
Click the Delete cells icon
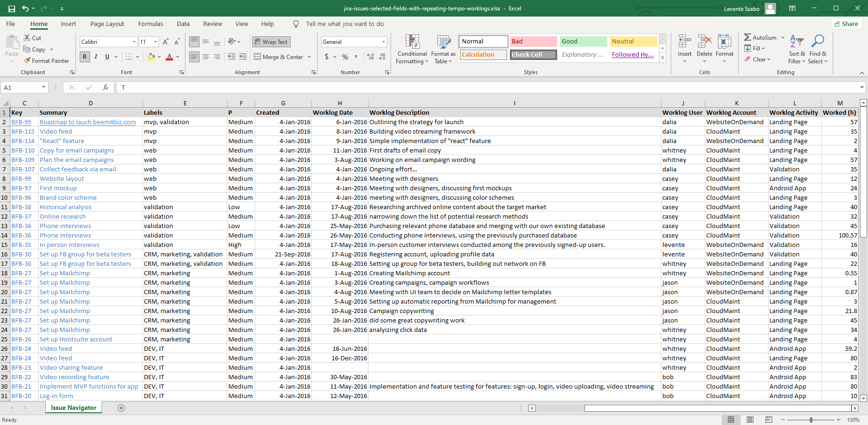704,42
